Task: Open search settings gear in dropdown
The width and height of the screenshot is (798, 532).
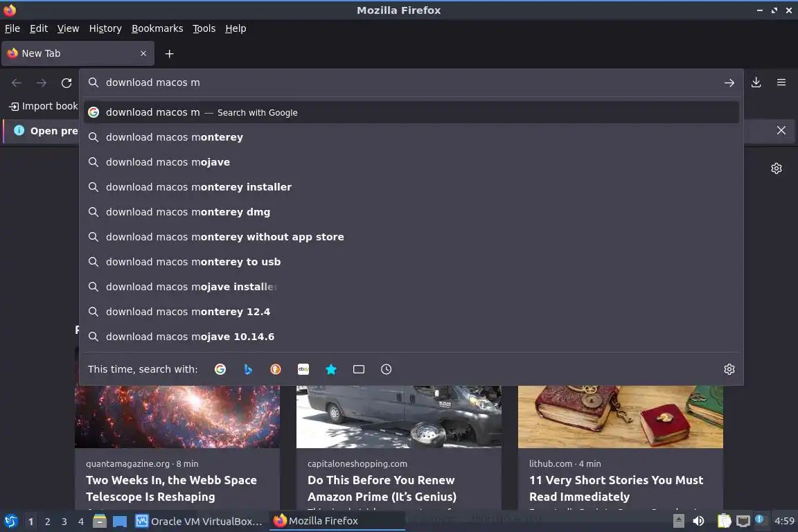Action: point(729,369)
